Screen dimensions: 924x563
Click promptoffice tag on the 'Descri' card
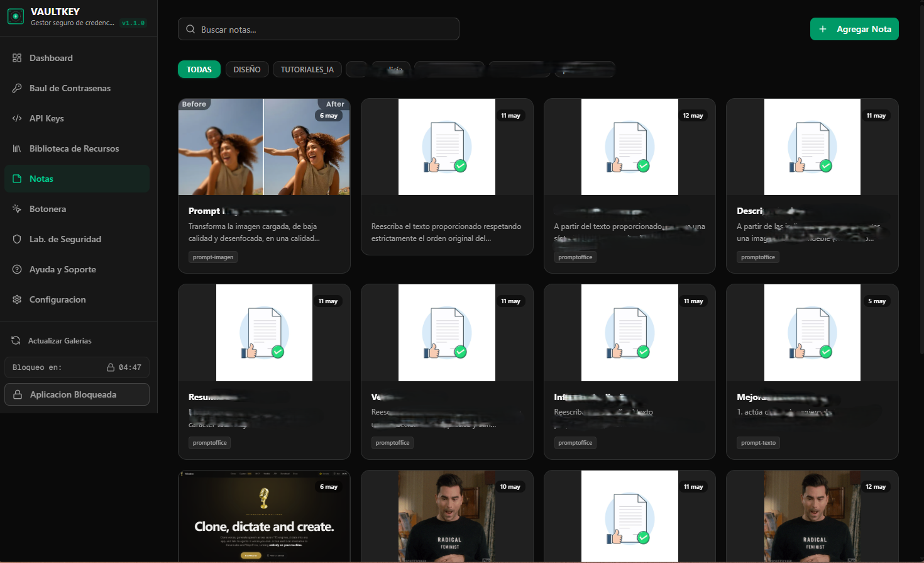pos(758,257)
